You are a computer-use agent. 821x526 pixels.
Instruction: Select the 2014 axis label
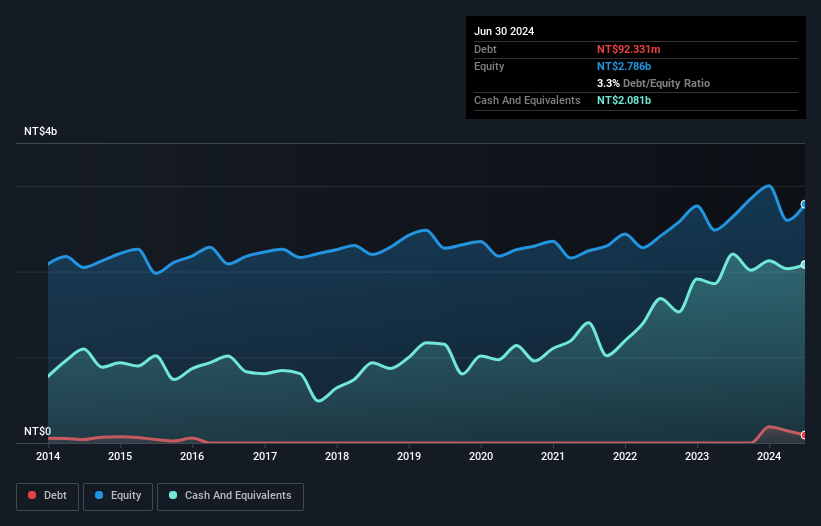pyautogui.click(x=48, y=456)
